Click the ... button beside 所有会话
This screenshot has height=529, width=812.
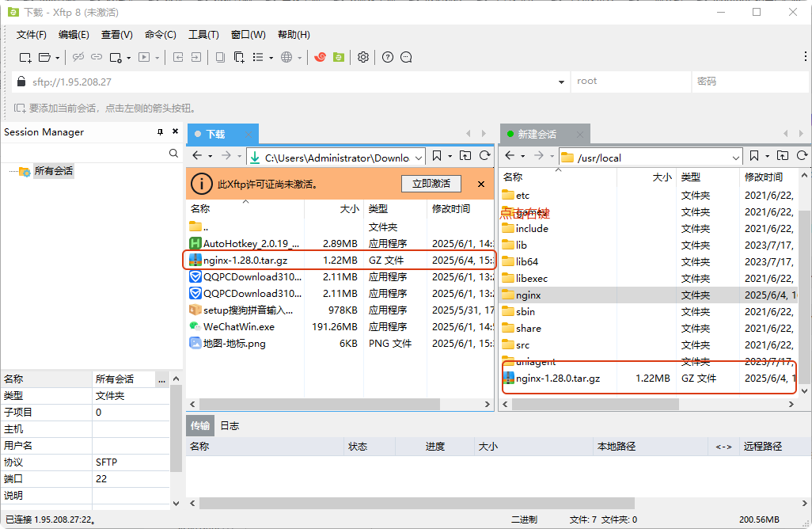click(x=162, y=380)
